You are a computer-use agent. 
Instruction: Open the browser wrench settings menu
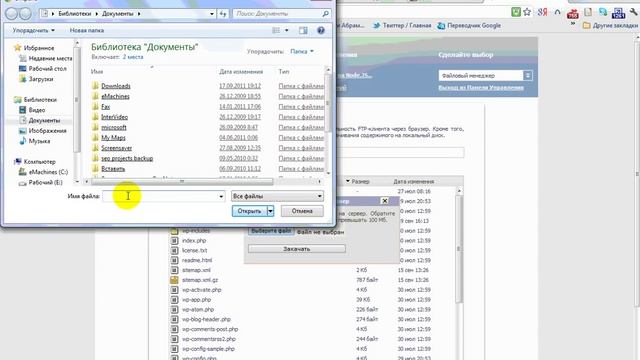634,12
